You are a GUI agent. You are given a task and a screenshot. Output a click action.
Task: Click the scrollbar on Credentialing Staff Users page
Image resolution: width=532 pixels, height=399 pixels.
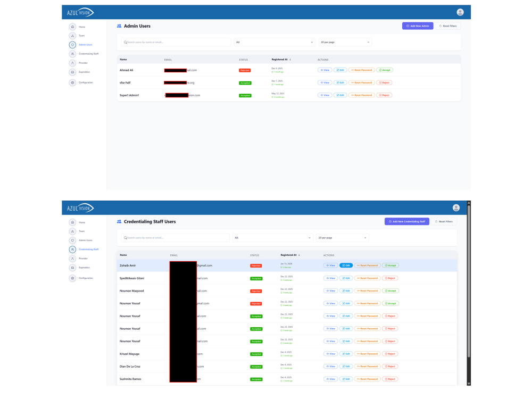(x=469, y=281)
